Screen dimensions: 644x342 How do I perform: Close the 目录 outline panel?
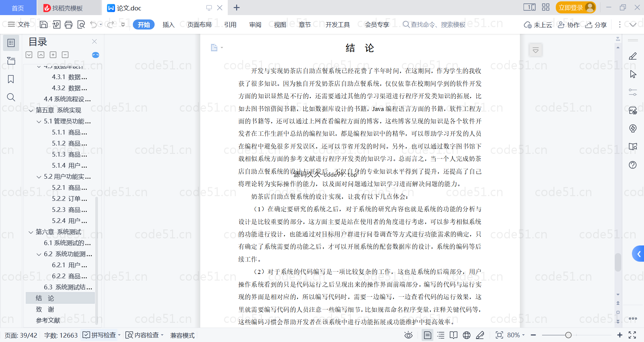pos(95,42)
